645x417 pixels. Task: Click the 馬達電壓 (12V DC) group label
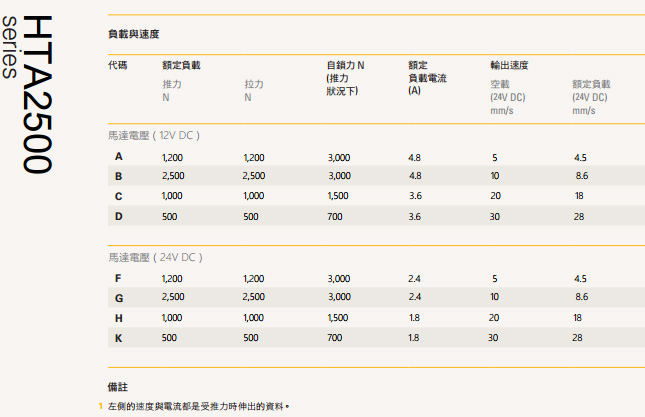pyautogui.click(x=154, y=135)
